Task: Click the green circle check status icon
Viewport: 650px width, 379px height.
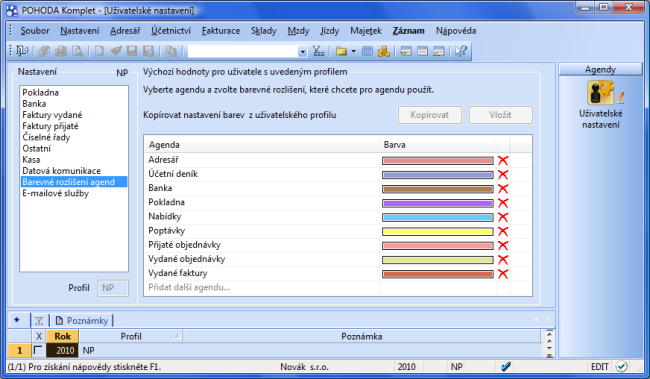Action: click(x=622, y=367)
